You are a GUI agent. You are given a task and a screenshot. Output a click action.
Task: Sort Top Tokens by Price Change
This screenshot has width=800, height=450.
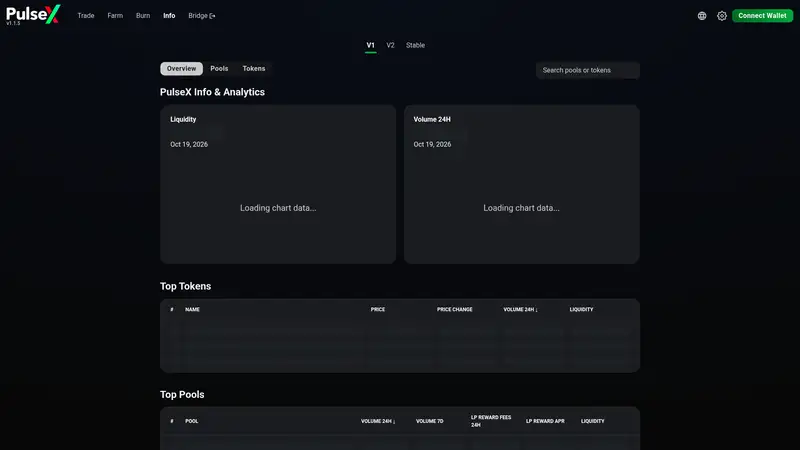click(x=455, y=310)
